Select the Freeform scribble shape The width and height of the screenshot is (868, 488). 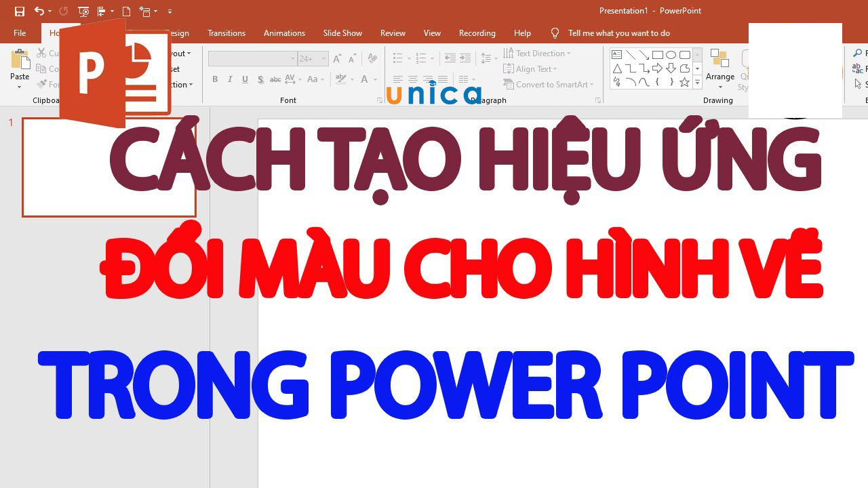(617, 82)
